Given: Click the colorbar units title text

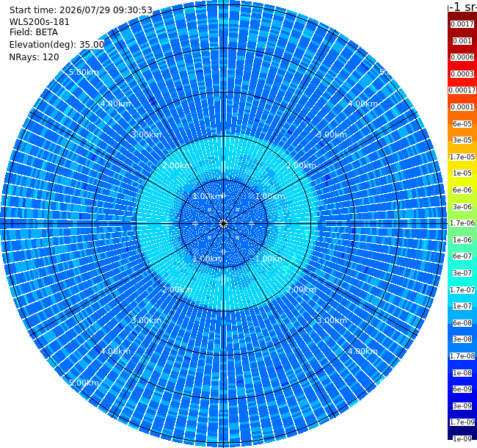Looking at the screenshot, I should 462,7.
